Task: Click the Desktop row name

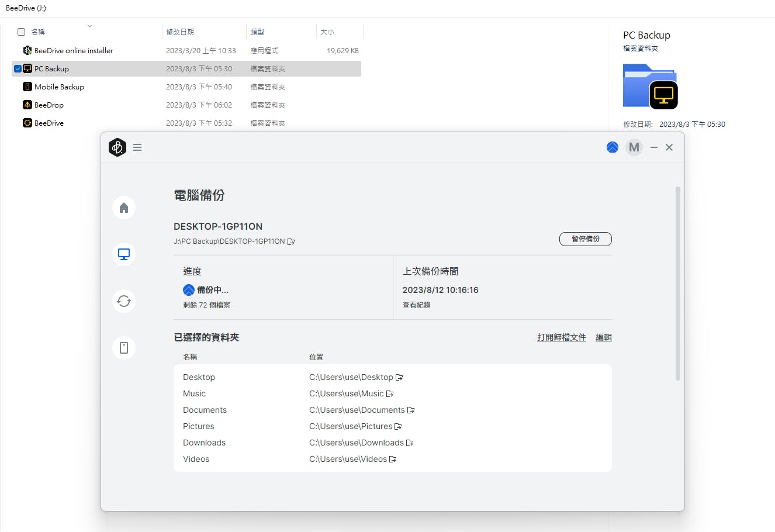Action: pos(199,377)
